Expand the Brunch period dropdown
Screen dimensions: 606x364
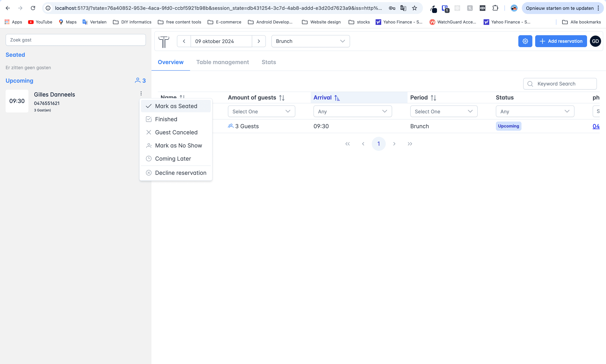pos(310,41)
